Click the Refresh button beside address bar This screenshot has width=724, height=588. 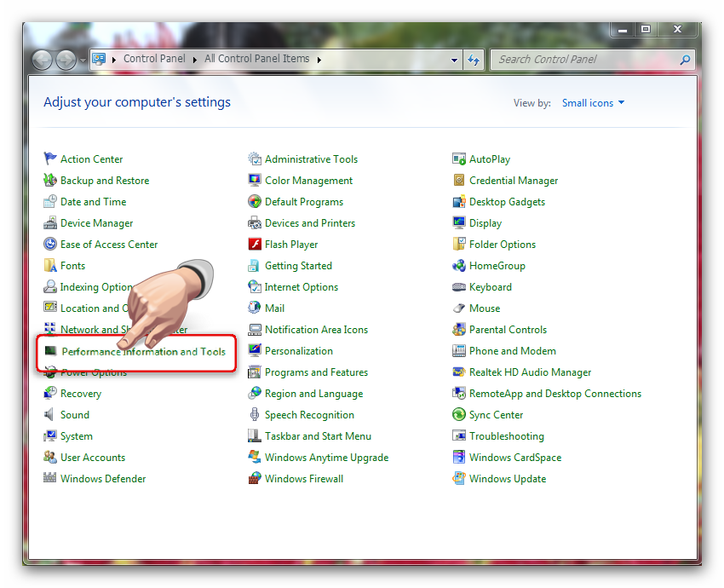click(x=474, y=60)
